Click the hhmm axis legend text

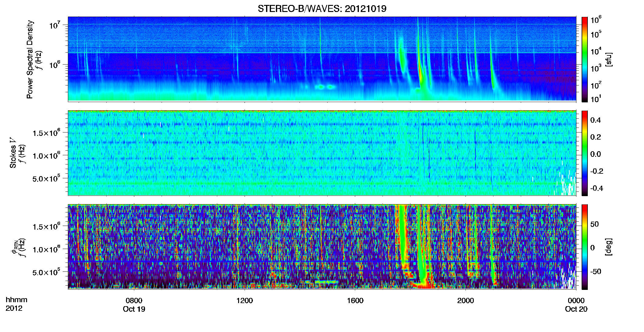[17, 300]
